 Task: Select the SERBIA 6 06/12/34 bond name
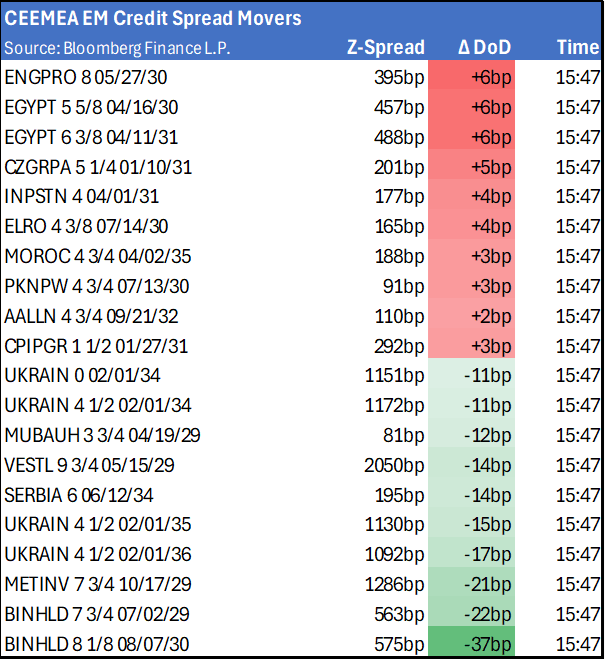click(x=81, y=497)
